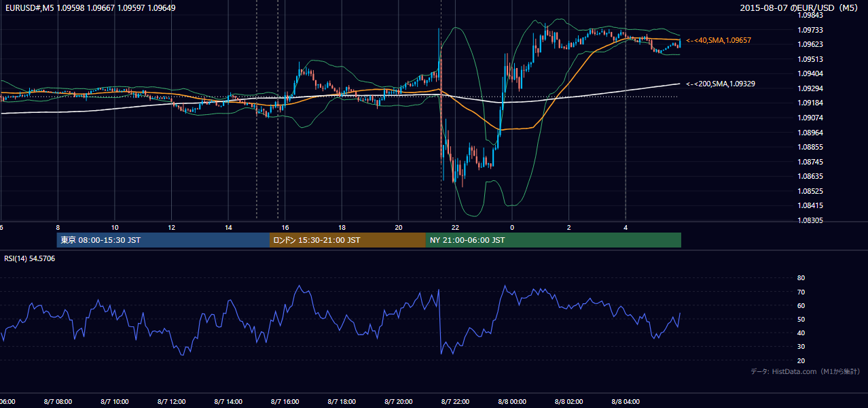Click hour label 16 on chart time axis
Image resolution: width=868 pixels, height=408 pixels.
tap(285, 227)
